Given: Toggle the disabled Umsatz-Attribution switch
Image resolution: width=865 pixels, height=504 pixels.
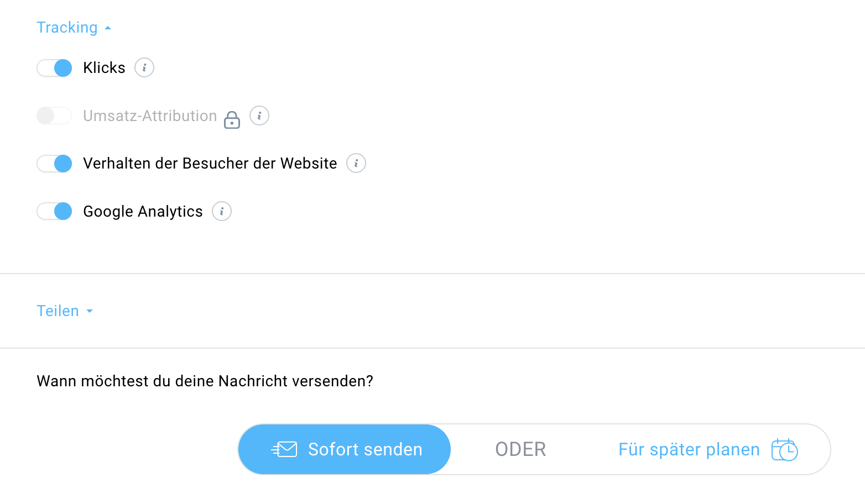Looking at the screenshot, I should tap(54, 116).
